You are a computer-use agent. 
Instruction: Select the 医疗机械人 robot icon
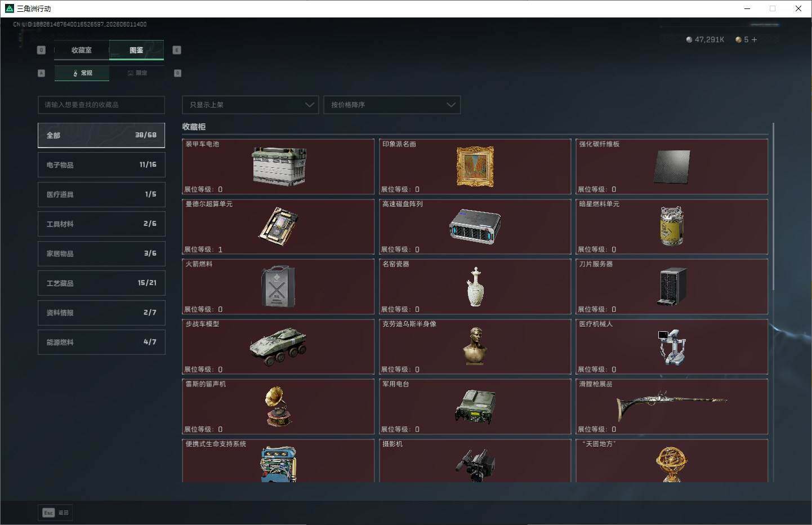672,346
